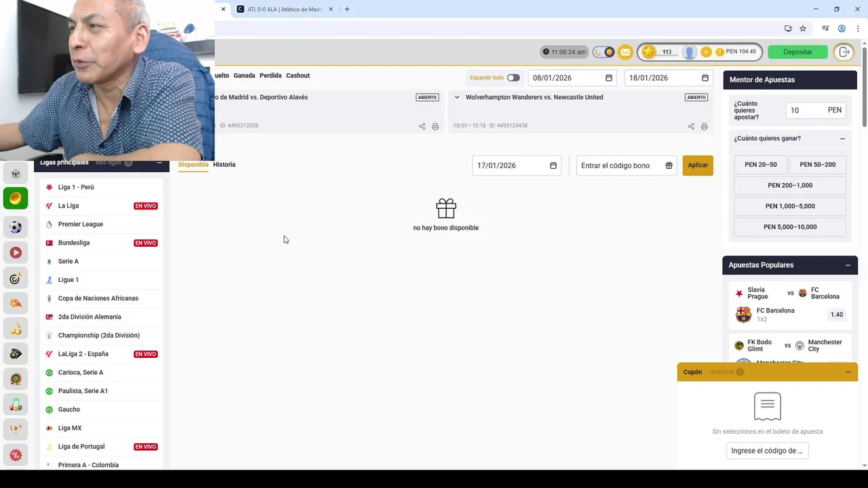Image resolution: width=868 pixels, height=488 pixels.
Task: Open the mail messages envelope icon
Action: [625, 52]
